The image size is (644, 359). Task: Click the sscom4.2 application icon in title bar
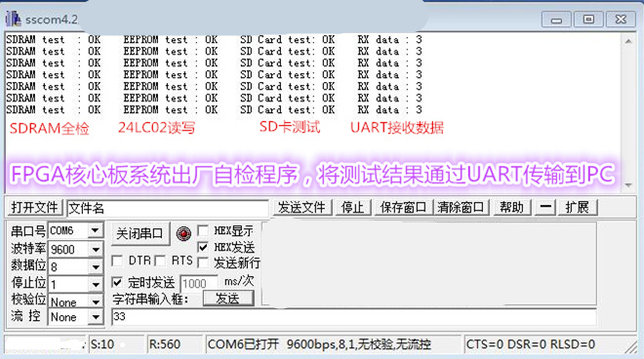(13, 19)
